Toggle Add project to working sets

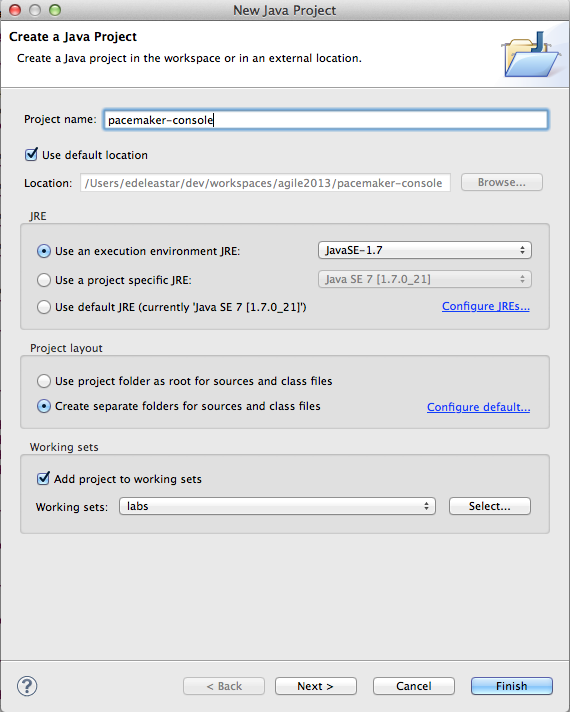click(43, 479)
